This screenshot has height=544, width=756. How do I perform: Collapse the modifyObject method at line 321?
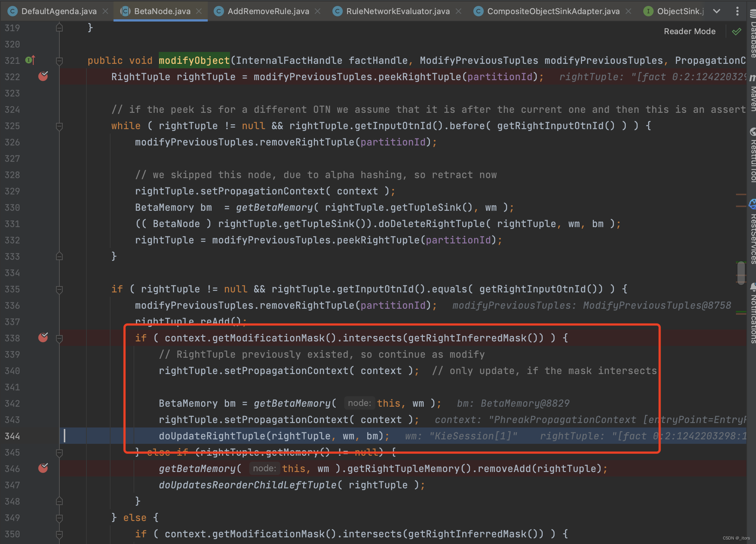point(59,60)
